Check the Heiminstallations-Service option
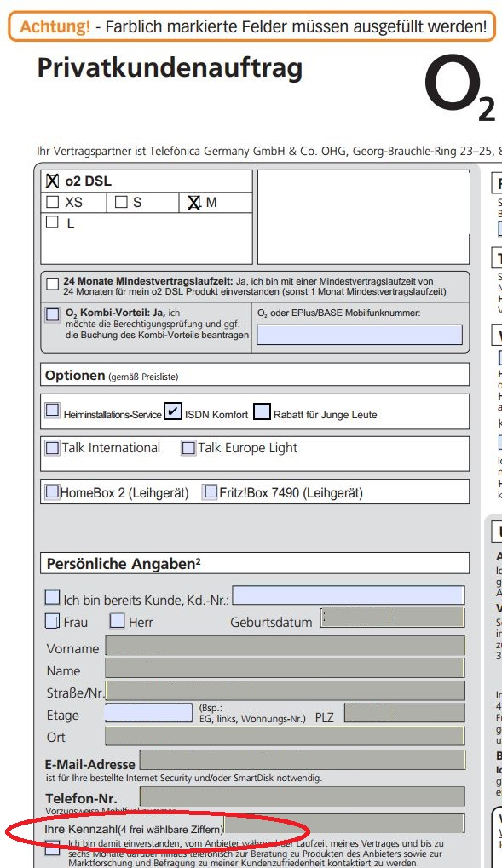 53,410
